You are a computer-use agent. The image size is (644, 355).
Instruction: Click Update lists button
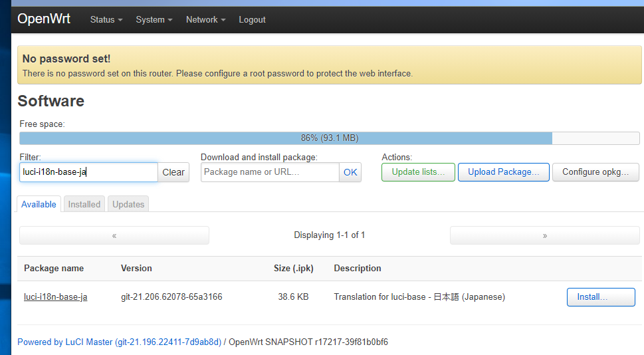418,172
